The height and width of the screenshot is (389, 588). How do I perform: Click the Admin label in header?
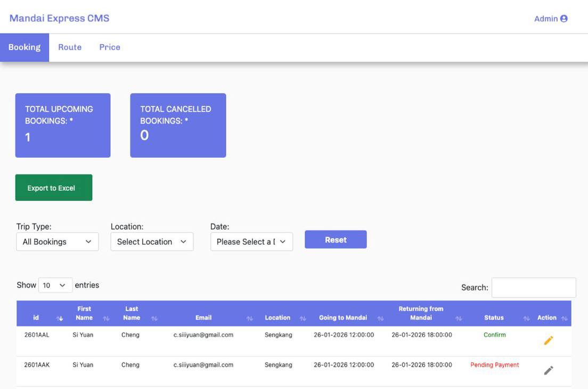[545, 19]
